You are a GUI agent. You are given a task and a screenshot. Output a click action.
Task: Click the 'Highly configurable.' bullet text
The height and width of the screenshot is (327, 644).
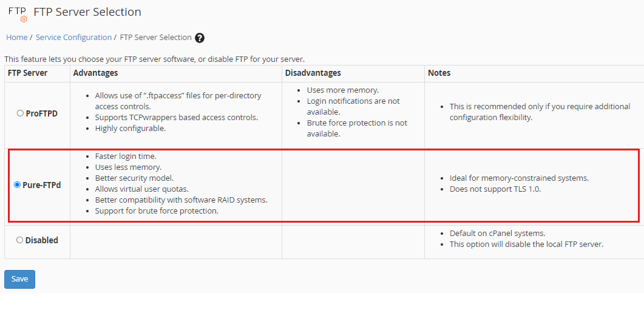tap(130, 129)
